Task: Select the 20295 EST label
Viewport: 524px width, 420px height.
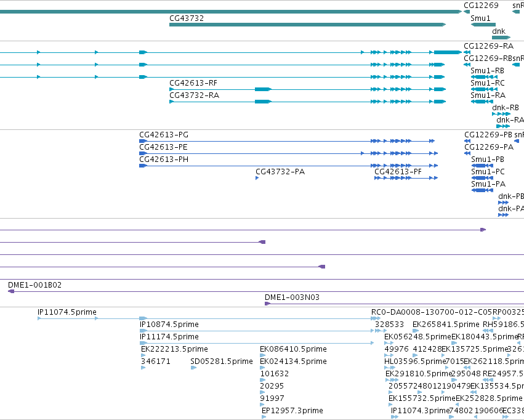Action: (x=272, y=386)
